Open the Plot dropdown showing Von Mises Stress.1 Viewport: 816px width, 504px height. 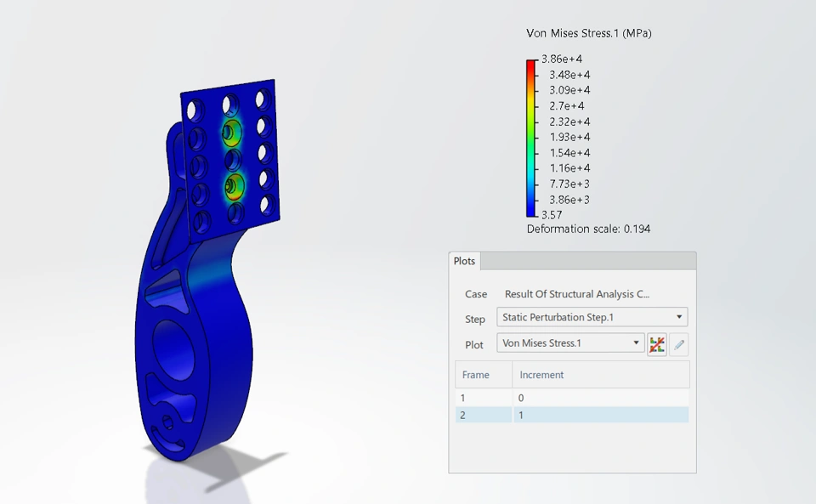(571, 343)
